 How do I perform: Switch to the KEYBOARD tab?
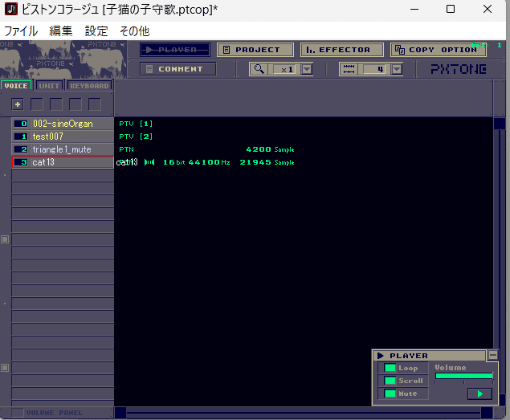(89, 86)
